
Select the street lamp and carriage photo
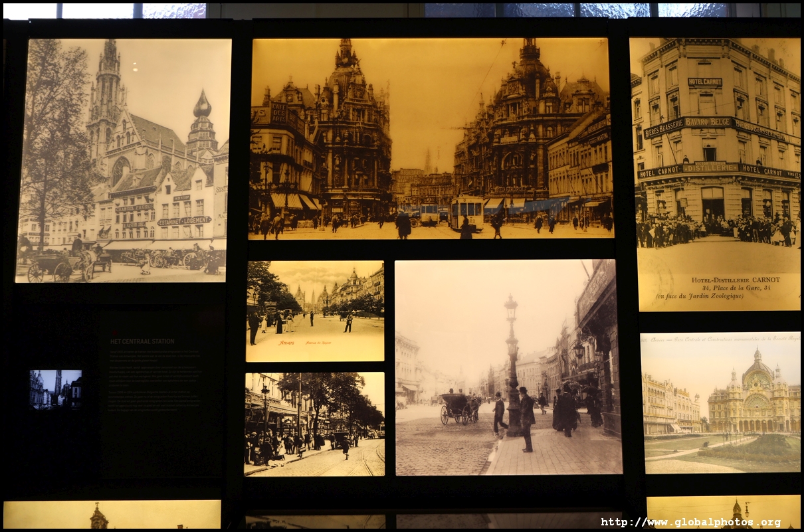pos(508,367)
